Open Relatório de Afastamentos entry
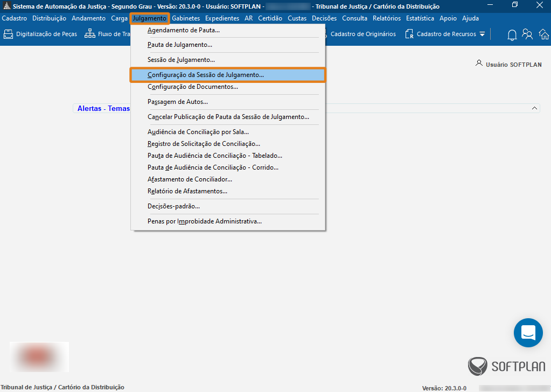551x392 pixels. point(228,191)
